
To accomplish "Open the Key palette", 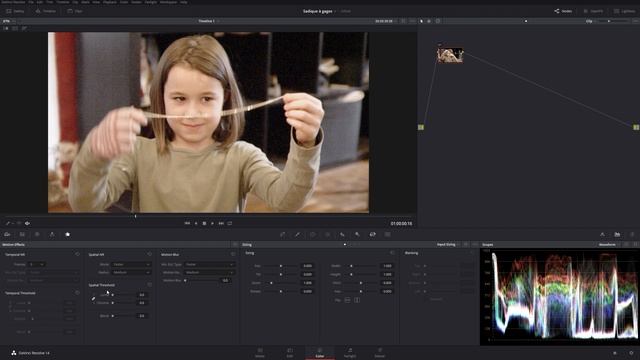I will tap(357, 234).
